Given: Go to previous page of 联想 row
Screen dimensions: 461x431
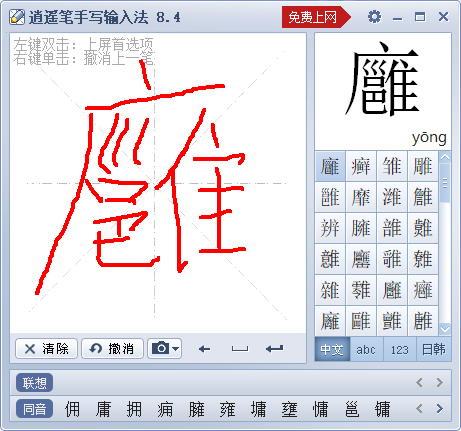Looking at the screenshot, I should point(419,383).
